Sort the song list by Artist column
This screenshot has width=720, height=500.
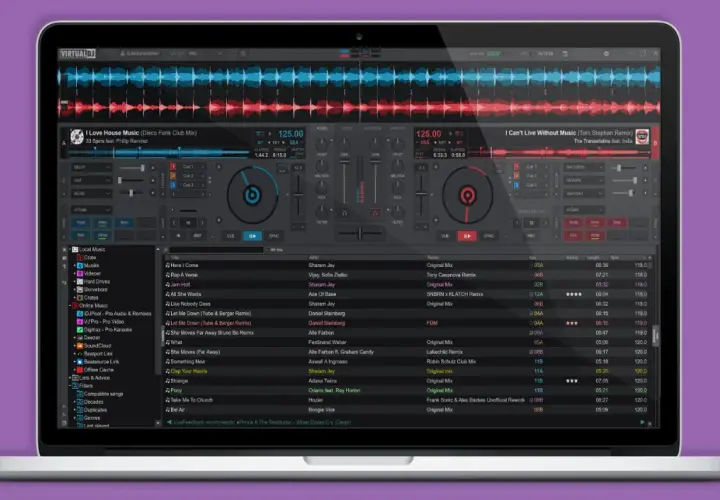[314, 258]
